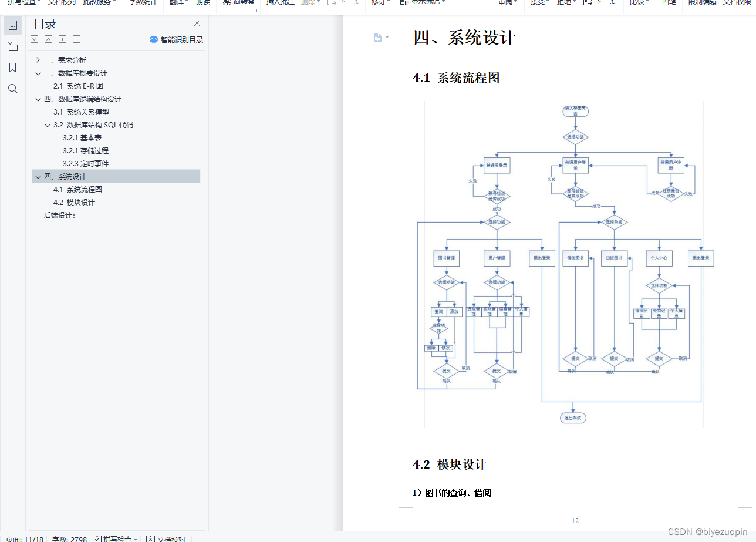Select 后端设计: outline entry
The height and width of the screenshot is (542, 756).
[59, 216]
